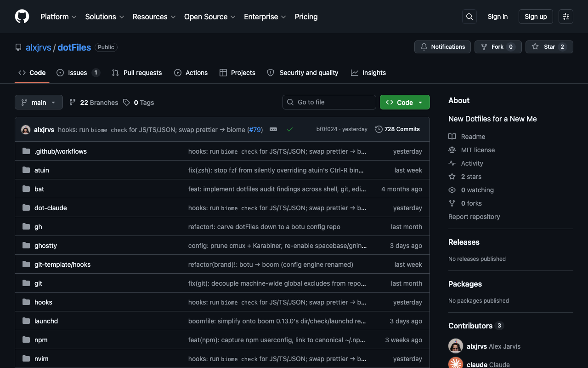Click the Go to file search field
Image resolution: width=588 pixels, height=368 pixels.
pos(329,102)
